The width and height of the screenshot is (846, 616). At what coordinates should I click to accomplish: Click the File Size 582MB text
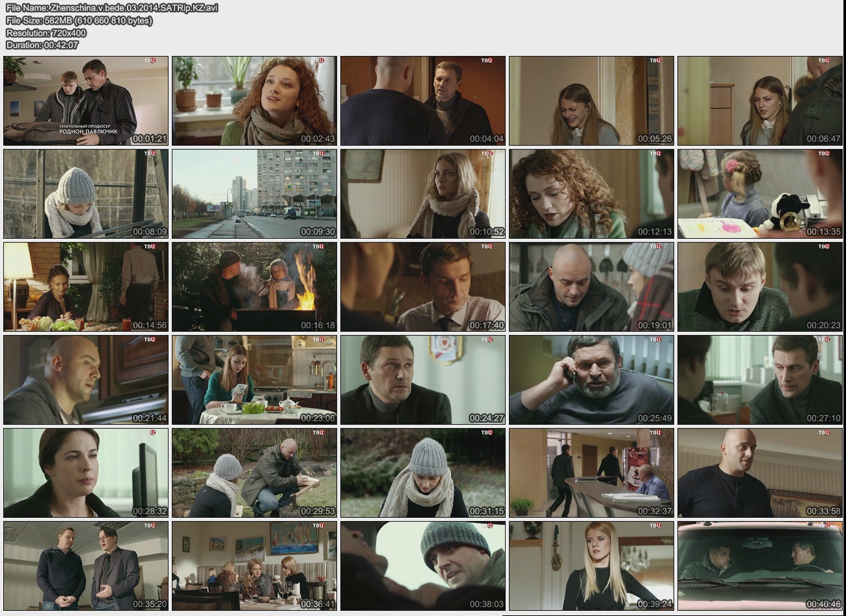click(x=79, y=20)
